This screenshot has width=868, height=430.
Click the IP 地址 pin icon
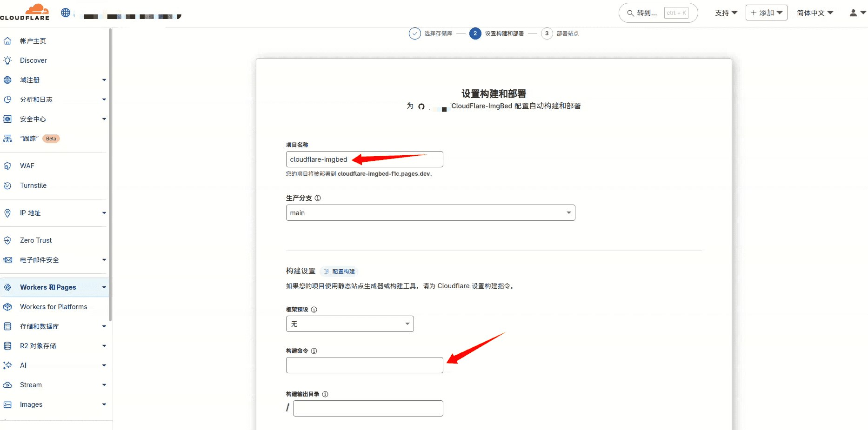(x=7, y=213)
